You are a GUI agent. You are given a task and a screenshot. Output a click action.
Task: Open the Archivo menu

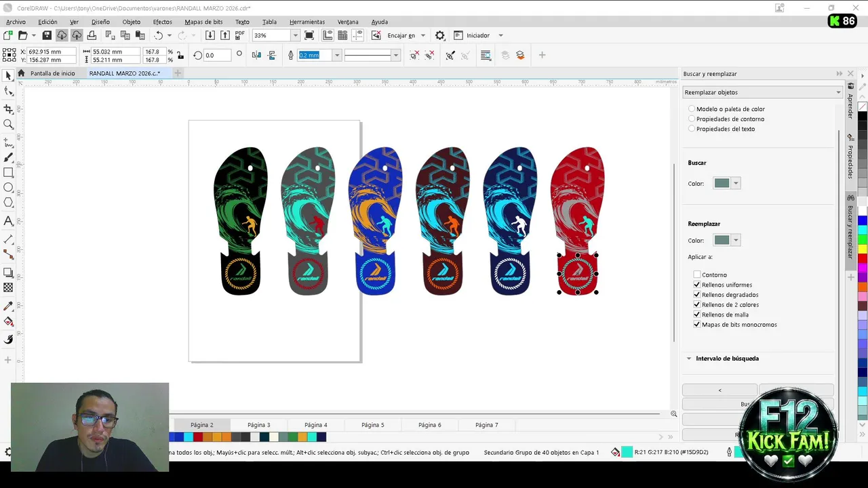point(16,22)
